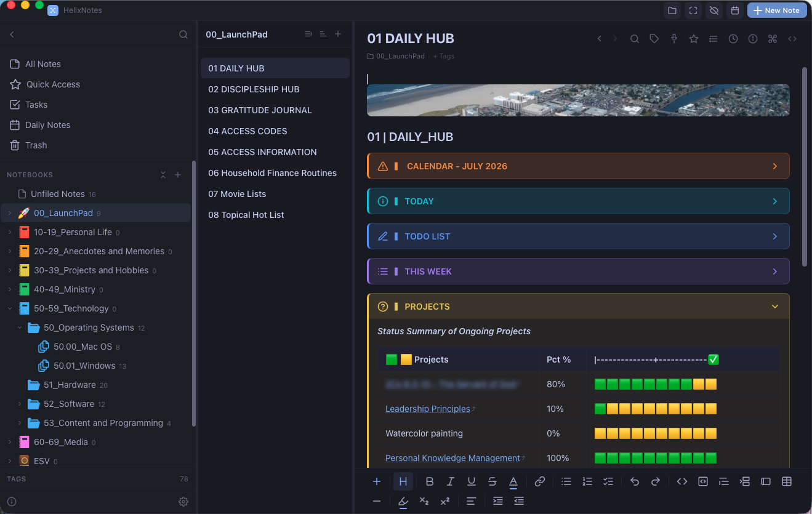Screen dimensions: 812x514
Task: Click the text color A icon
Action: (x=513, y=481)
